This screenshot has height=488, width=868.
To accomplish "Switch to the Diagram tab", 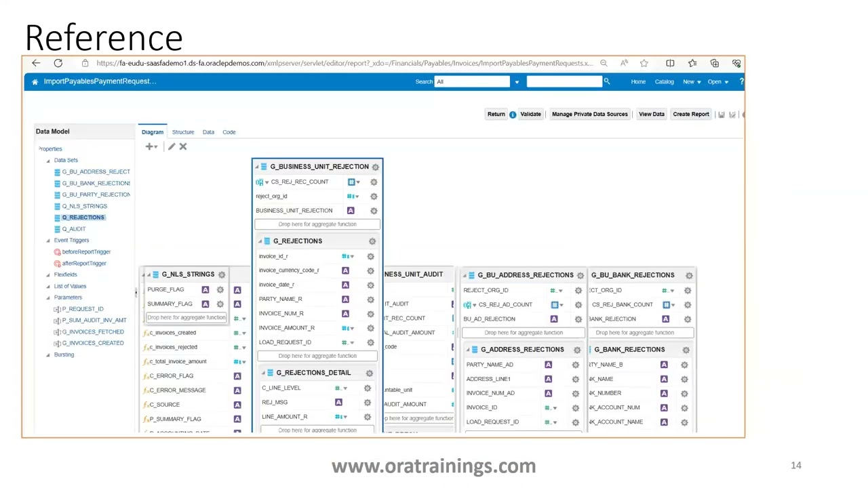I will [x=153, y=132].
